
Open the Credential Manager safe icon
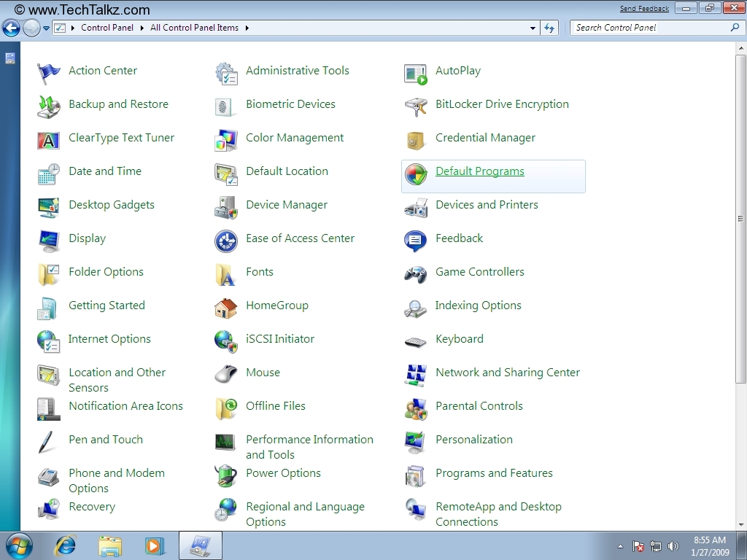pos(415,141)
